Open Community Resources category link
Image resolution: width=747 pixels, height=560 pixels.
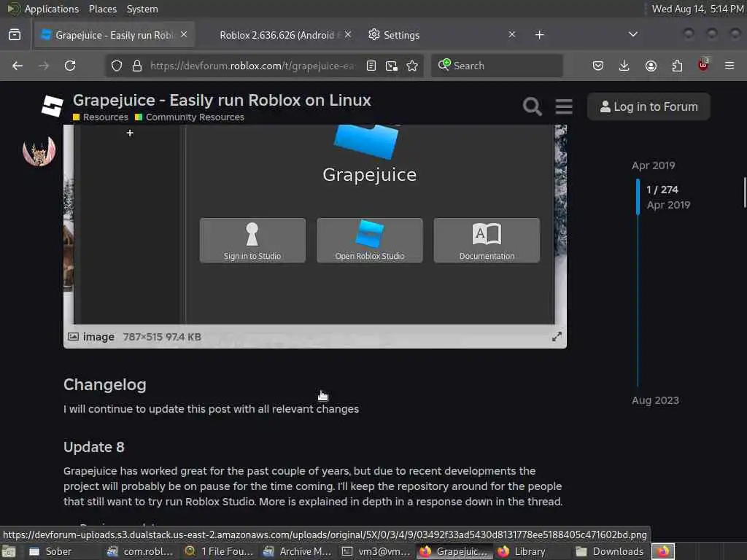[190, 117]
